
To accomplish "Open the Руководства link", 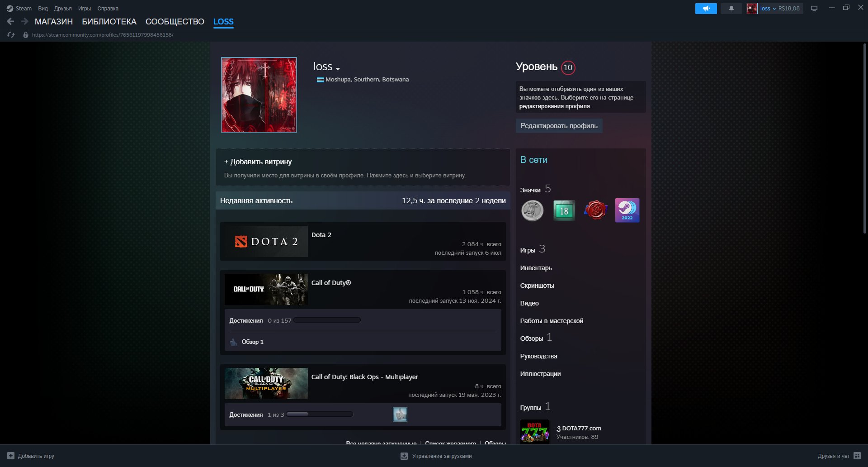I will [x=538, y=356].
